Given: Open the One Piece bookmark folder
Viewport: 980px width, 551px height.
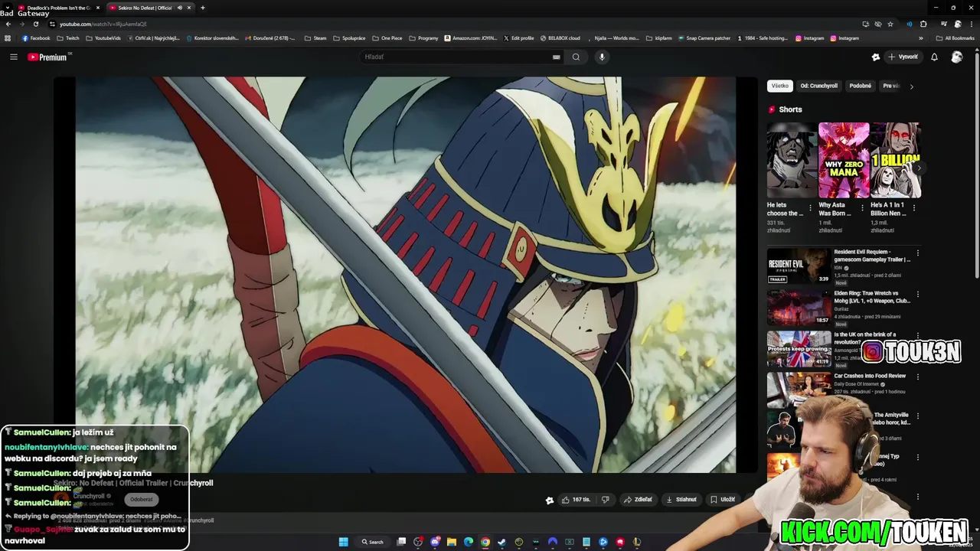Looking at the screenshot, I should (387, 38).
